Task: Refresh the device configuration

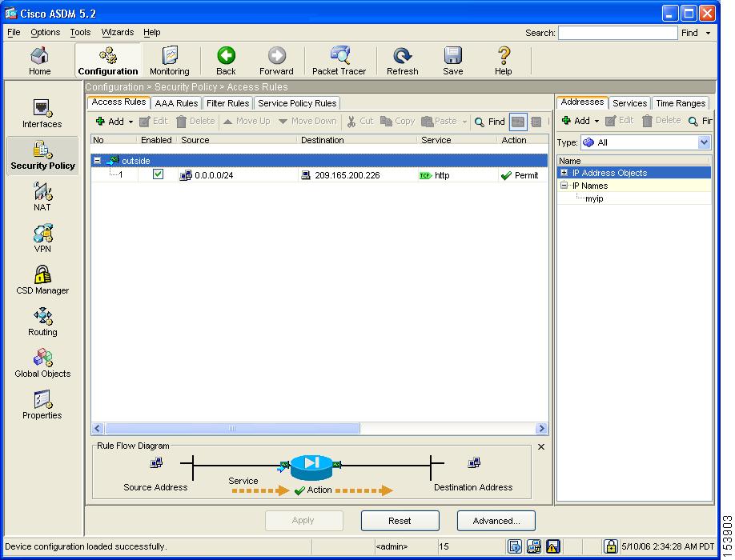Action: (x=402, y=61)
